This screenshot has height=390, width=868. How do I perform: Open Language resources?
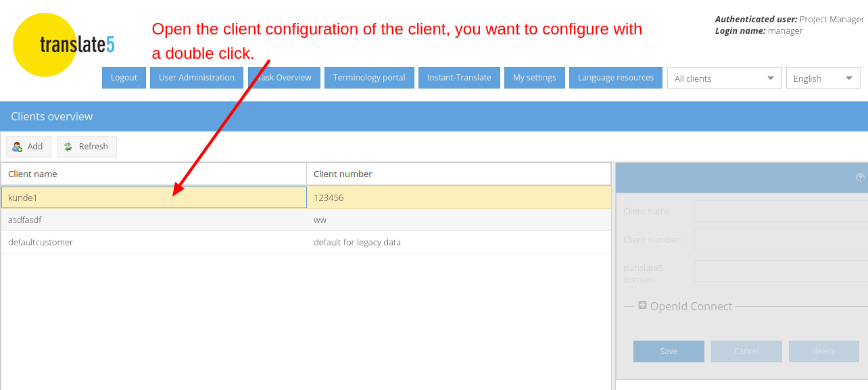pyautogui.click(x=615, y=78)
